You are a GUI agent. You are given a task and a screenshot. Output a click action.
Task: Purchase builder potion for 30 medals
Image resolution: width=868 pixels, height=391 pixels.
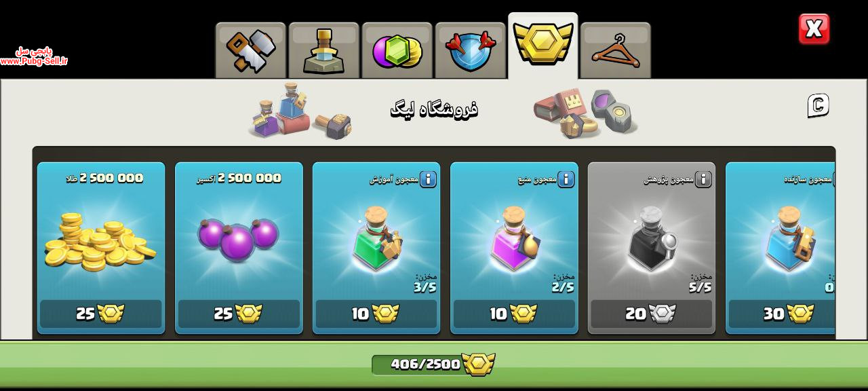pos(782,314)
